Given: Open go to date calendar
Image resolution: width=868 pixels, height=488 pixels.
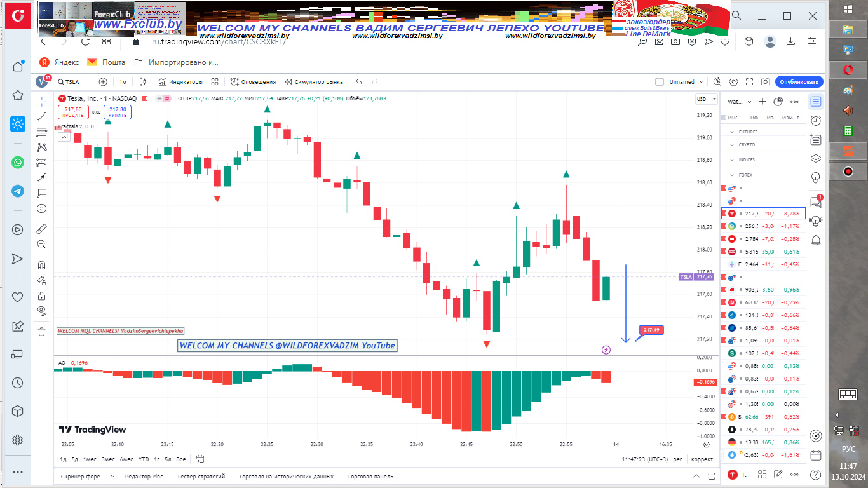Looking at the screenshot, I should [x=200, y=459].
